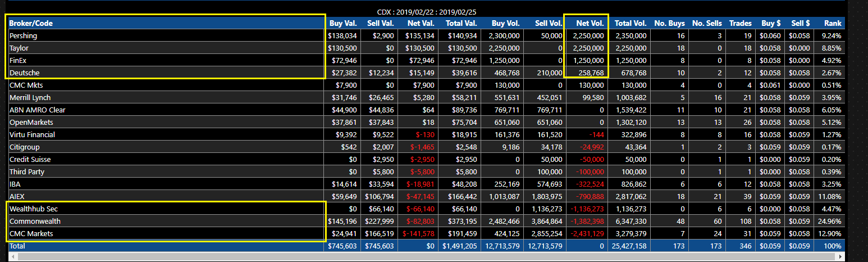Sort by the No. Sells column header
Viewport: 868px width, 262px height.
pos(707,23)
